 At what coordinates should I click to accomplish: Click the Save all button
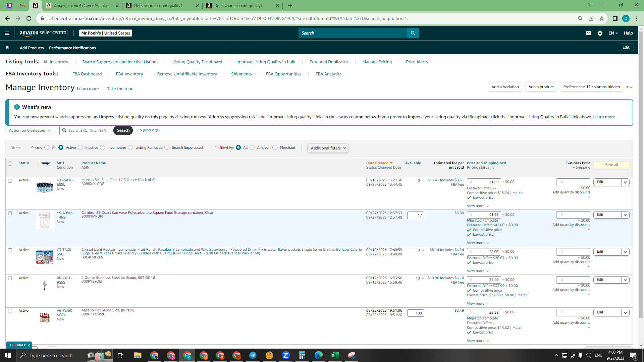pyautogui.click(x=611, y=165)
